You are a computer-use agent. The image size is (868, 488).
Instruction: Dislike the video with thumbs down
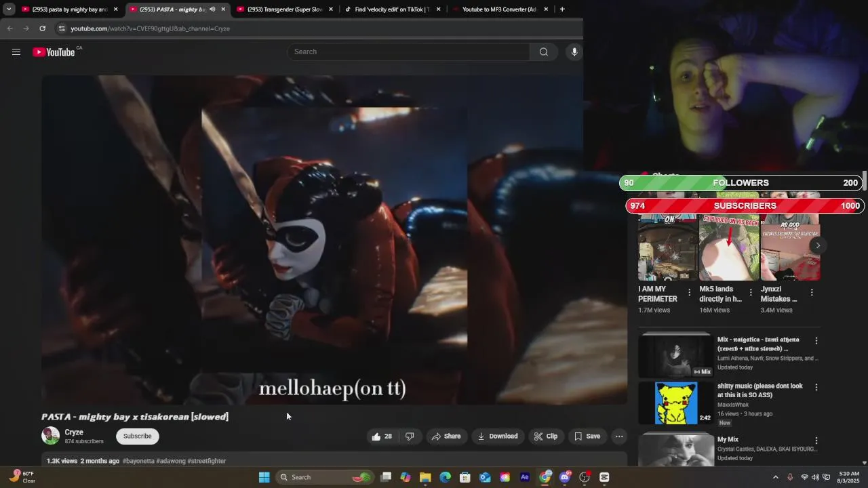click(410, 436)
